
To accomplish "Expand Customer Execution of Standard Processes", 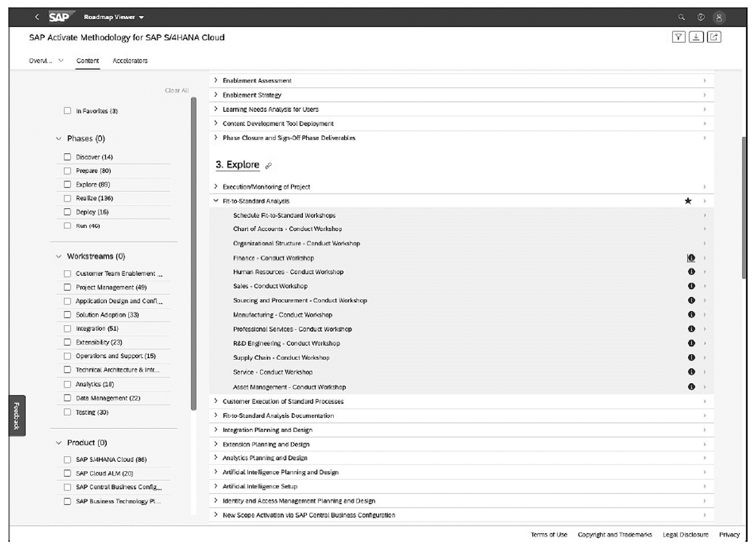I will [x=216, y=401].
